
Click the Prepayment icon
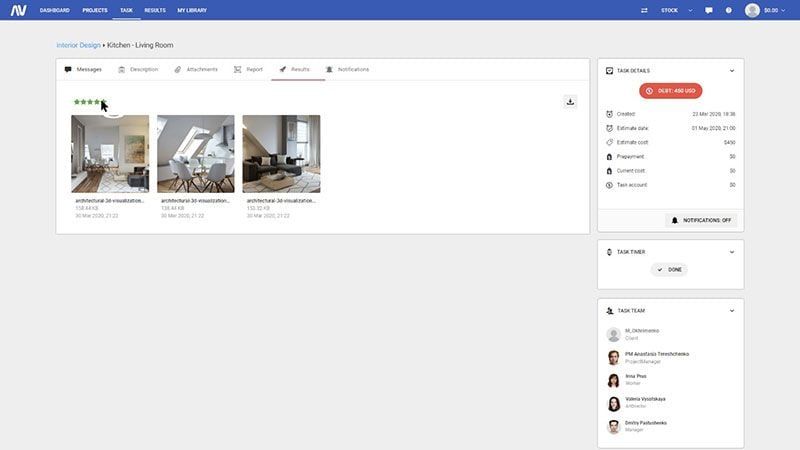point(609,157)
